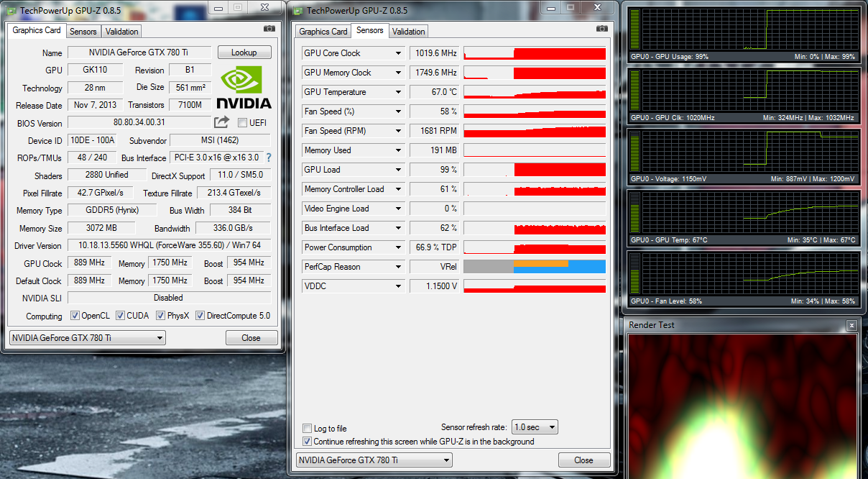868x479 pixels.
Task: Click the Subvendor field MSI (1462)
Action: coord(220,140)
